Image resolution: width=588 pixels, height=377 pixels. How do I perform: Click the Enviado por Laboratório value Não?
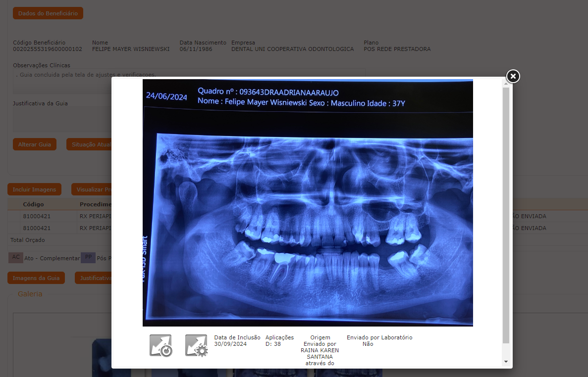point(368,344)
